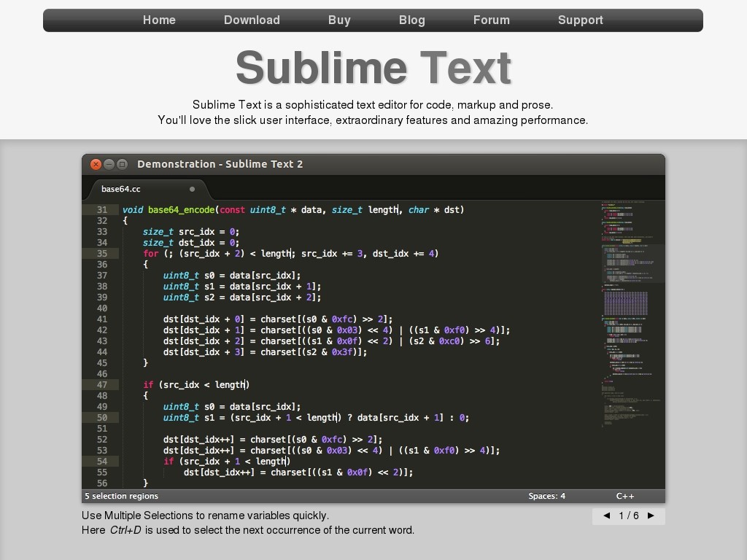
Task: Click line number 56 in the gutter
Action: click(x=102, y=484)
